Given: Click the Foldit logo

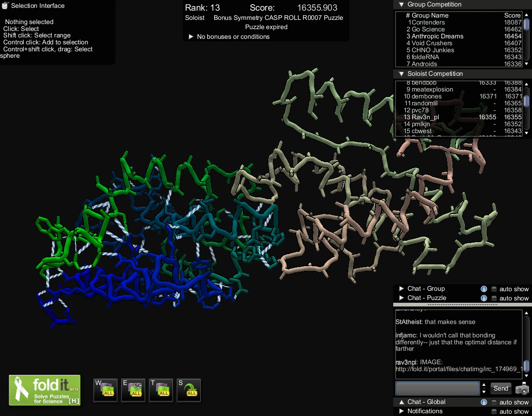Looking at the screenshot, I should [44, 390].
